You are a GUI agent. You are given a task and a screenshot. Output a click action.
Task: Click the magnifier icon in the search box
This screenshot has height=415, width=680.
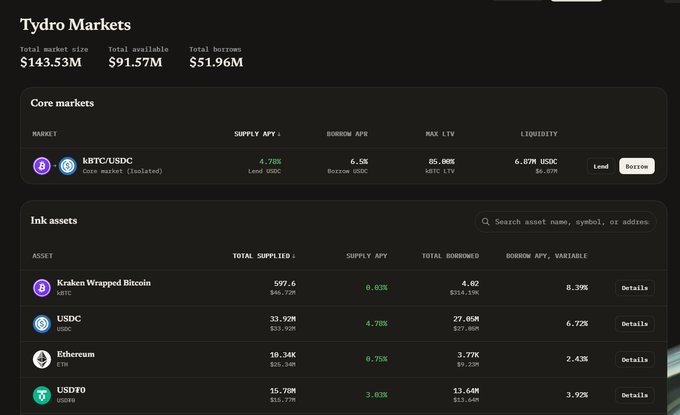coord(485,222)
